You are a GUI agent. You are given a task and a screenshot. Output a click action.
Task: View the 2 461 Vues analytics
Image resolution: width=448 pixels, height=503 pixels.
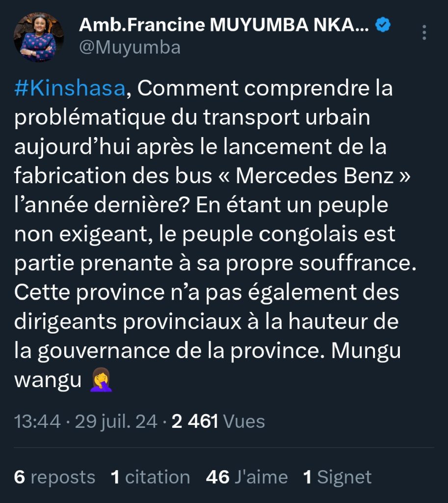[x=218, y=421]
